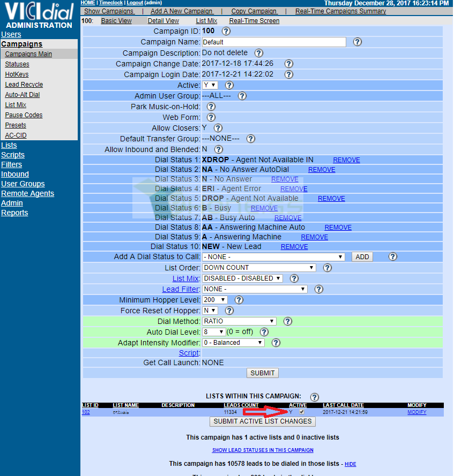Viewport: 454px width, 476px height.
Task: Edit the Campaign Name text field
Action: pos(274,42)
